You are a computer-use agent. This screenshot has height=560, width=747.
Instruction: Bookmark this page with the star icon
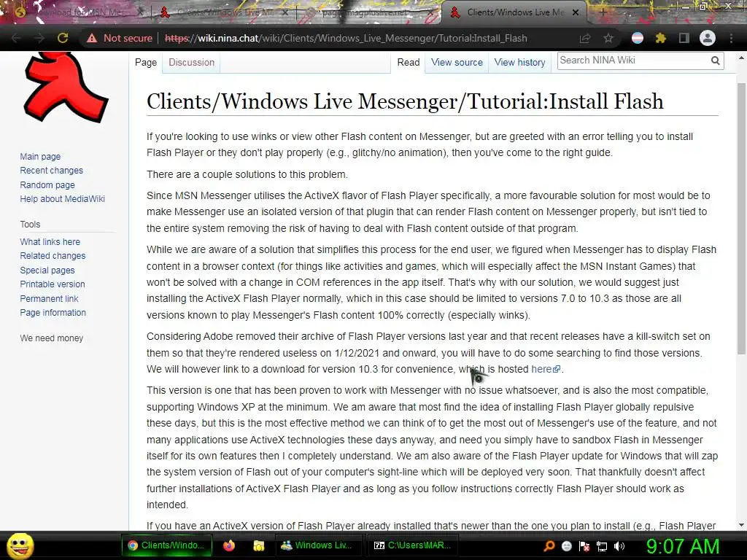(608, 38)
